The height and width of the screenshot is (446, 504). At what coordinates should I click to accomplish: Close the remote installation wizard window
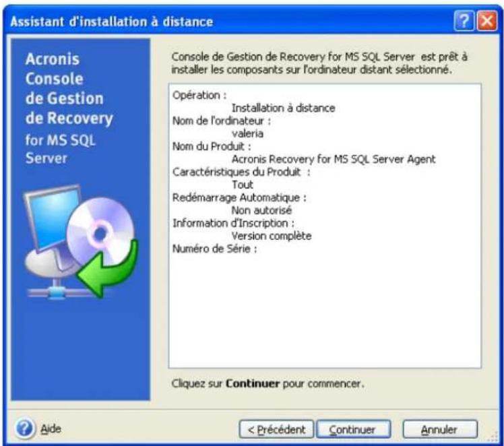tap(487, 21)
